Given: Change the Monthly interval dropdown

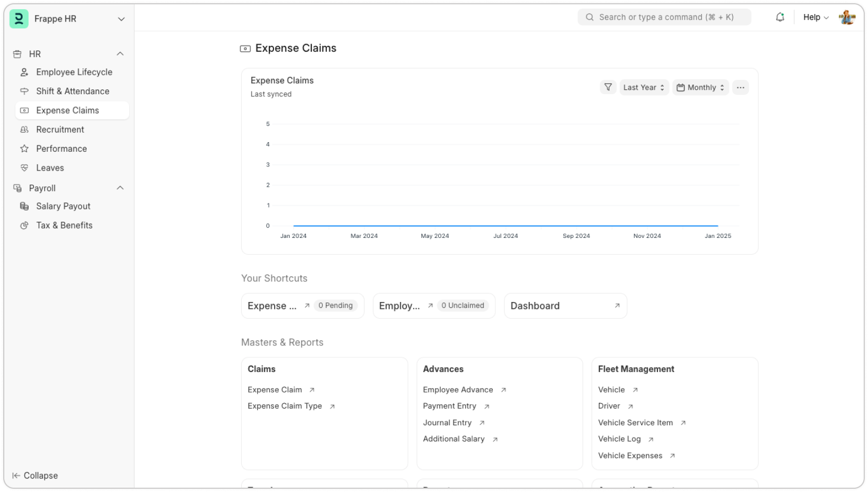Looking at the screenshot, I should pos(700,87).
